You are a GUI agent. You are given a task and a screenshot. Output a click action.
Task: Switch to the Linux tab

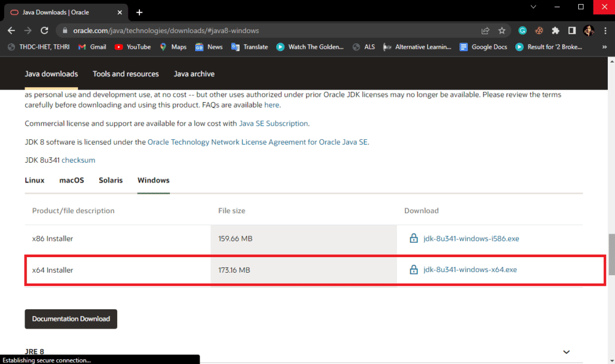pyautogui.click(x=34, y=180)
